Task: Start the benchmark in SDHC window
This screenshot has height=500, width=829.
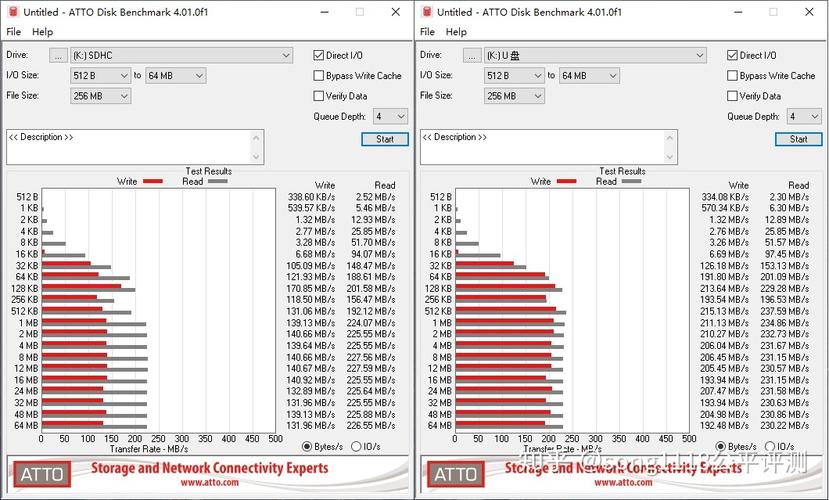Action: (x=385, y=139)
